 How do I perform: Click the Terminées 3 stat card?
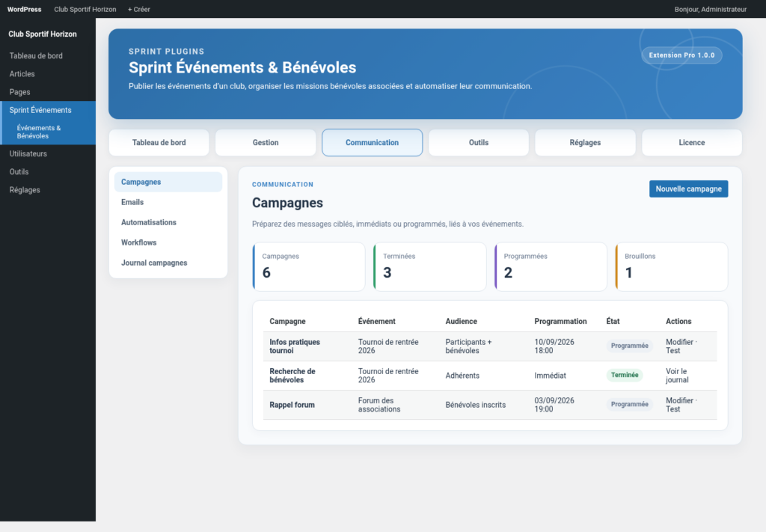[x=430, y=266]
